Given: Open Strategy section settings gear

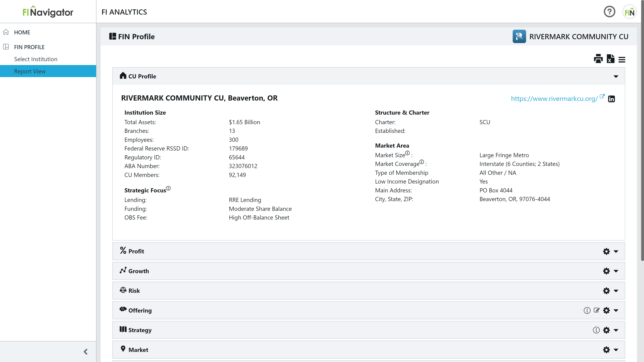Looking at the screenshot, I should point(606,330).
